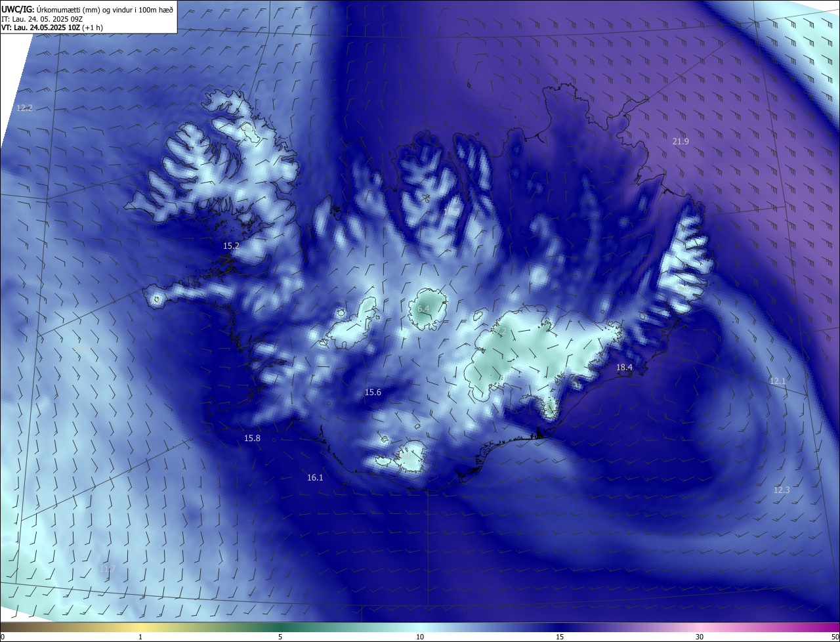This screenshot has height=642, width=840.
Task: Select the 11.7 value label on the map
Action: pyautogui.click(x=108, y=568)
